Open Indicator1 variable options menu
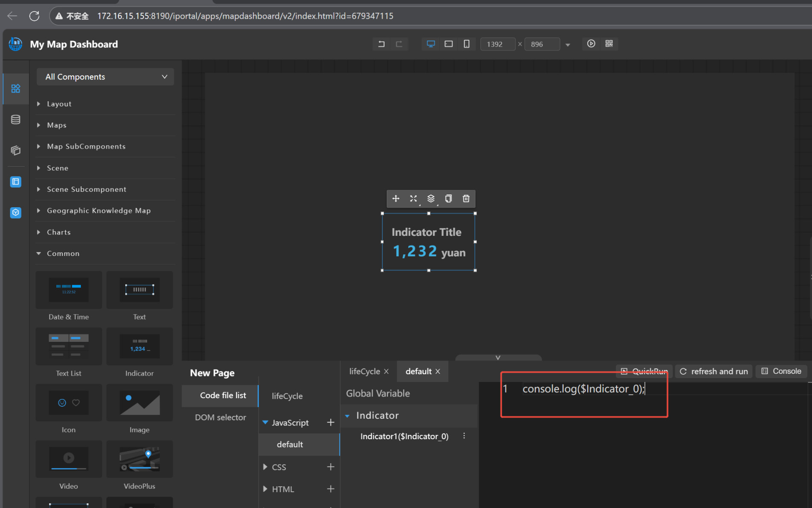The width and height of the screenshot is (812, 508). point(464,436)
